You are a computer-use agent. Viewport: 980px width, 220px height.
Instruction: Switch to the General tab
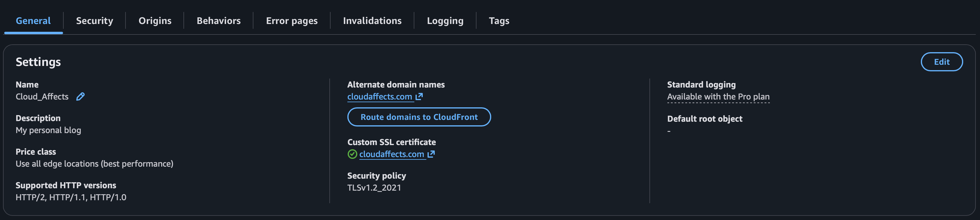click(33, 21)
